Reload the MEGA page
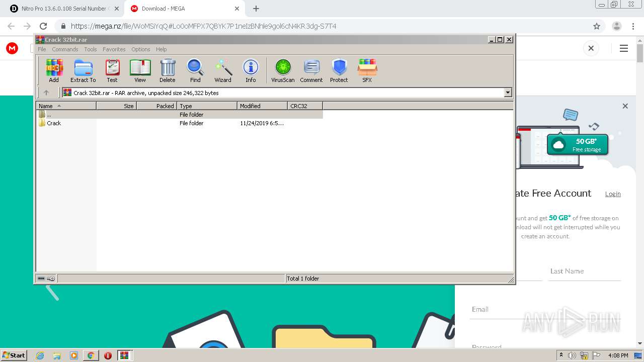Viewport: 644px width, 362px height. coord(43,26)
